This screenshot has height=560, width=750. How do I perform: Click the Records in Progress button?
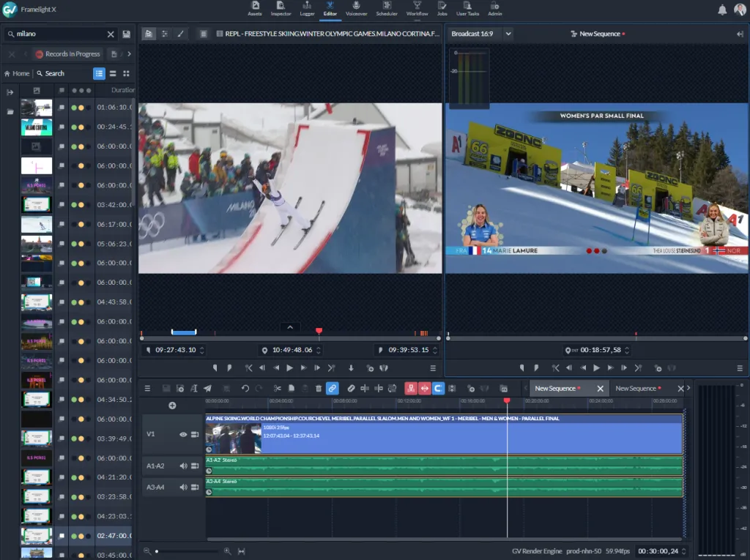(x=67, y=54)
